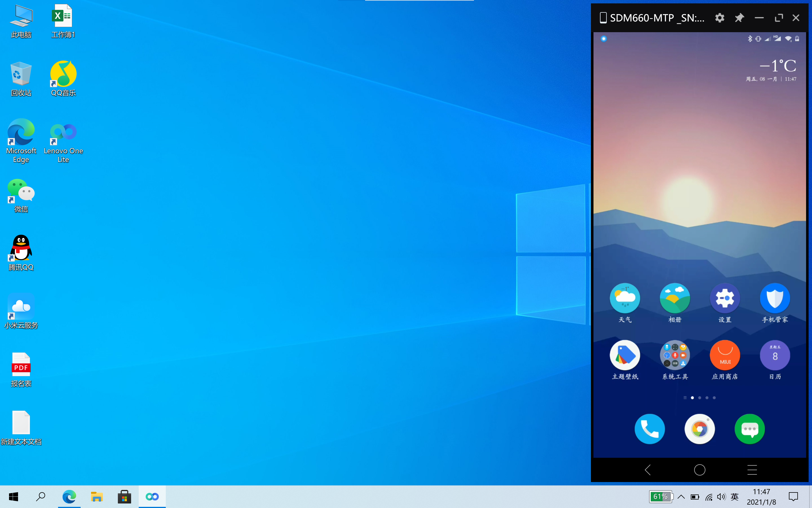The height and width of the screenshot is (508, 812).
Task: Open the Windows Start menu
Action: coord(14,497)
